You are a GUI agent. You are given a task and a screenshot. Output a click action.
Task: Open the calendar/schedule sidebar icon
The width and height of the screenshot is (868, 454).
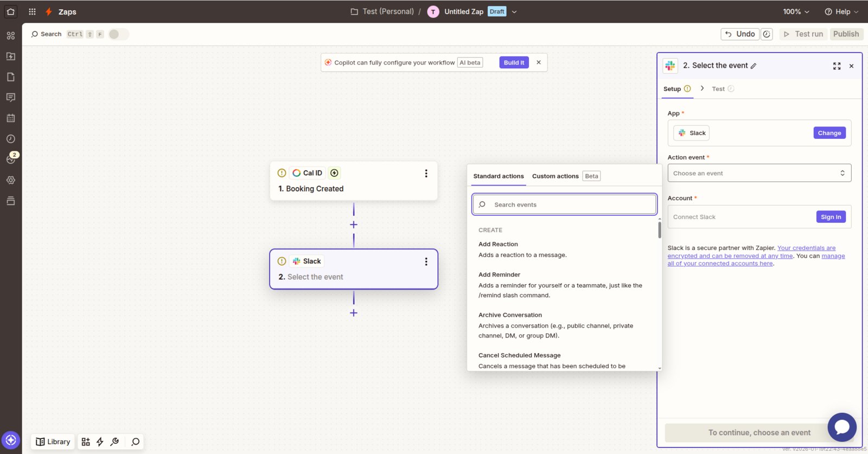tap(10, 118)
